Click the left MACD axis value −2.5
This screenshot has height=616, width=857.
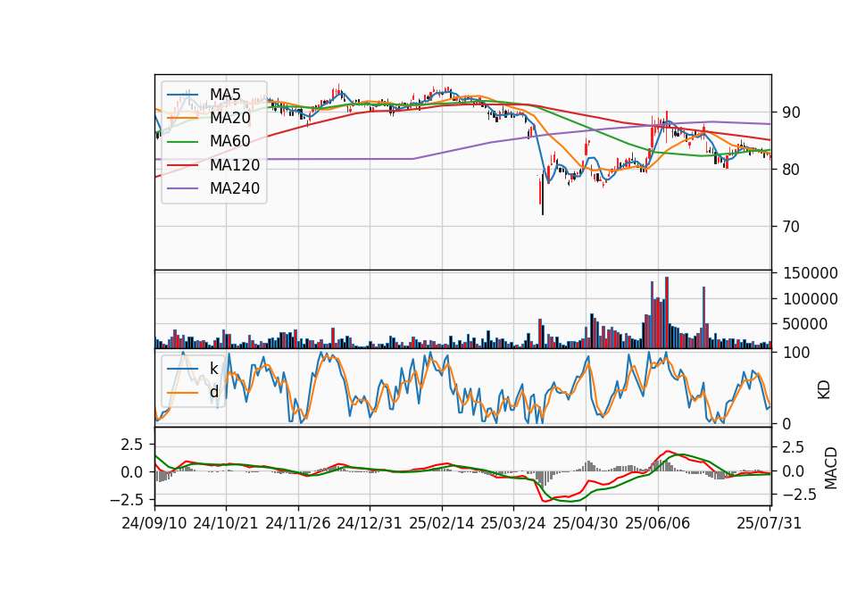(x=126, y=500)
